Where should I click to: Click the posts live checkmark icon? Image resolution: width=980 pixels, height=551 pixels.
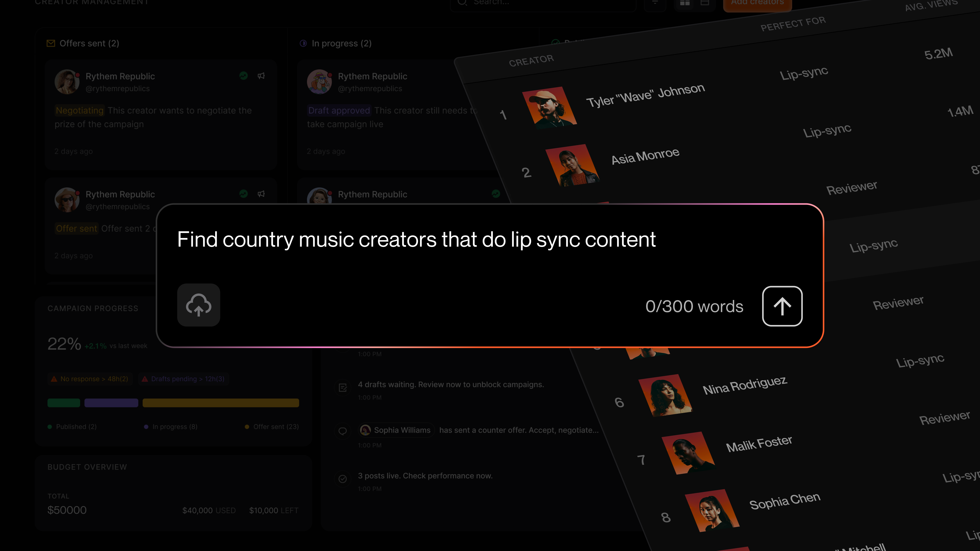click(x=343, y=479)
